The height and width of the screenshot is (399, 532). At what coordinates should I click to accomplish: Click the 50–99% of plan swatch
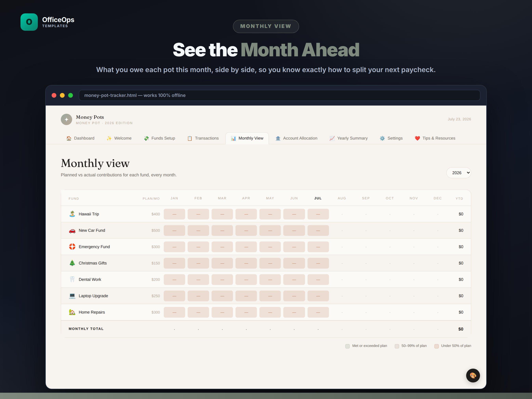tap(397, 346)
